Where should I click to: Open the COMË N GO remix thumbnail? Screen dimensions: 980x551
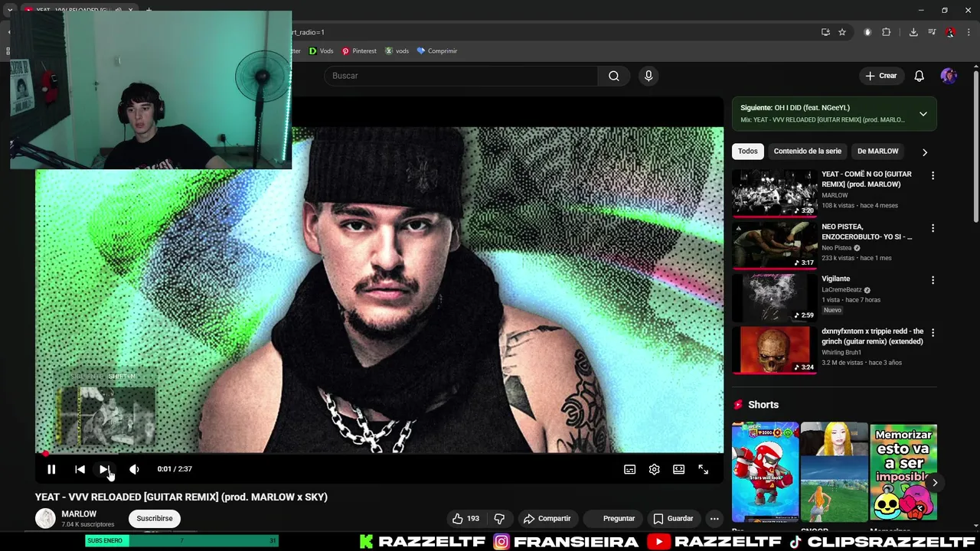pos(774,193)
